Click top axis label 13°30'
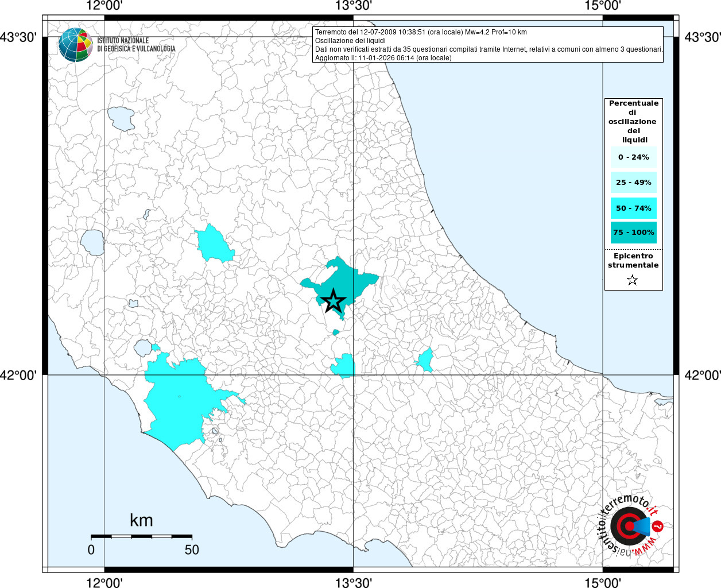721x588 pixels. (x=354, y=6)
